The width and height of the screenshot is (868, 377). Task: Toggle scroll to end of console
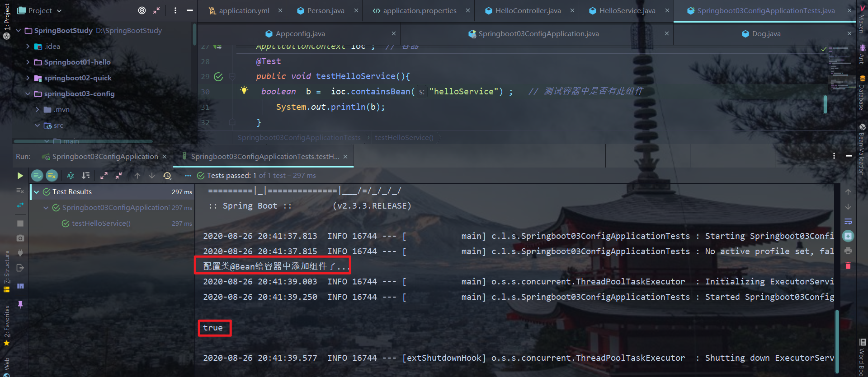coord(848,236)
